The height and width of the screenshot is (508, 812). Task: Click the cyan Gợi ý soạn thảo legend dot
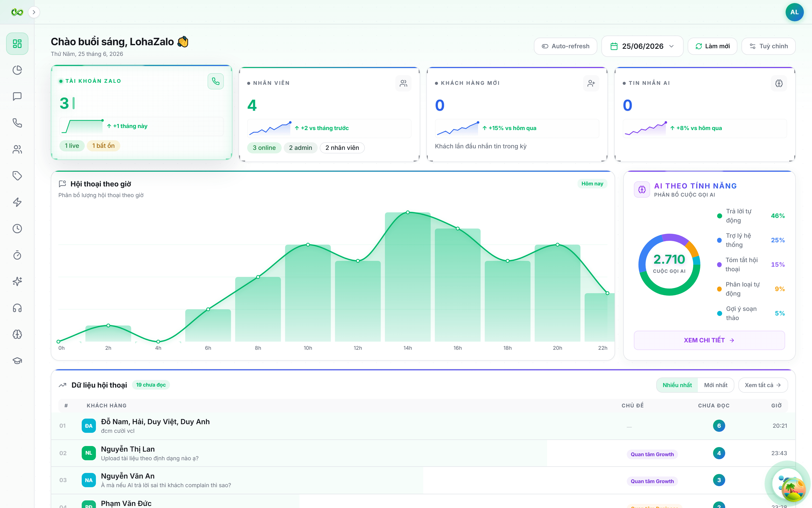coord(719,313)
